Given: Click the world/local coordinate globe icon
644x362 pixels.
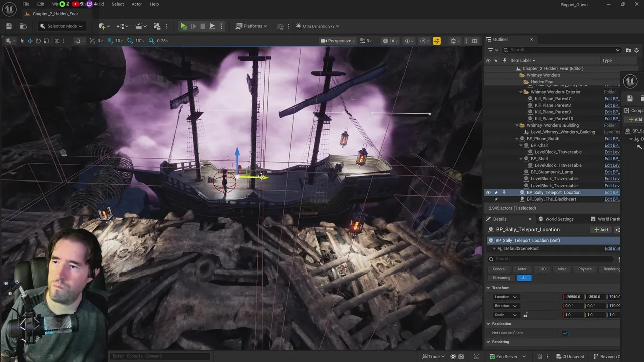Looking at the screenshot, I should tap(57, 41).
